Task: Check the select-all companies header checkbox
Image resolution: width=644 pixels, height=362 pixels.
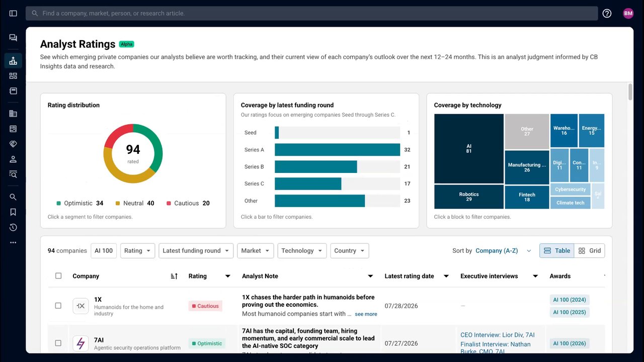Action: click(58, 276)
